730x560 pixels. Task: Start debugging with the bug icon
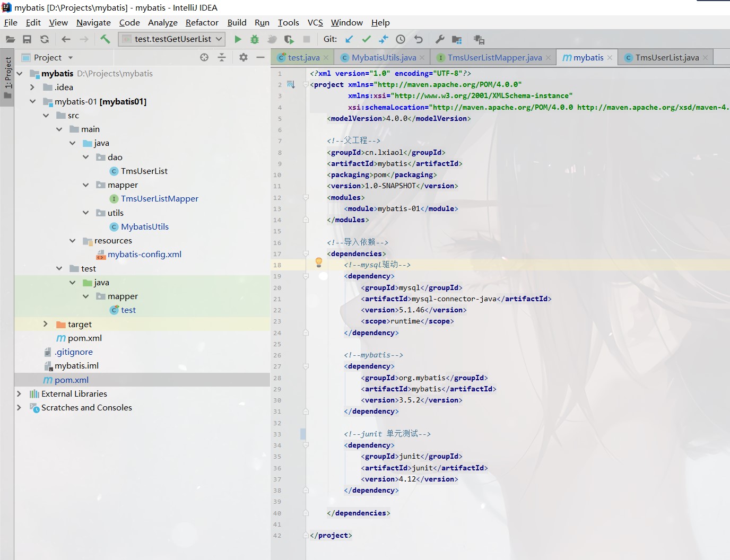(x=255, y=39)
